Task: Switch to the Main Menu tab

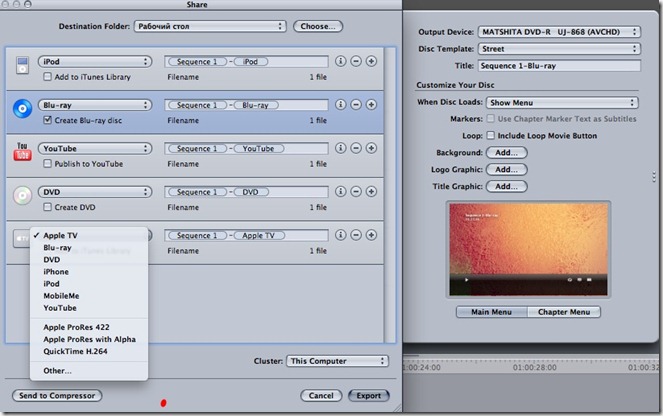Action: 492,312
